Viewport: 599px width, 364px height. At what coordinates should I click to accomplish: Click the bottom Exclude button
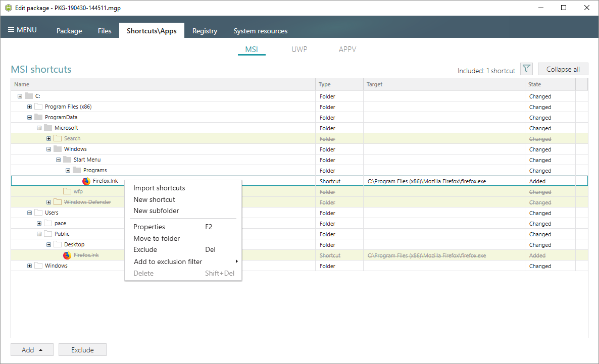pos(82,350)
